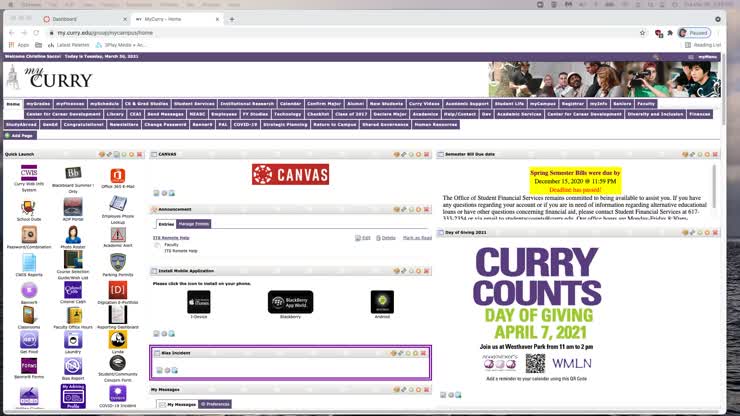Open My Advising Profile icon
740x416 pixels.
73,396
